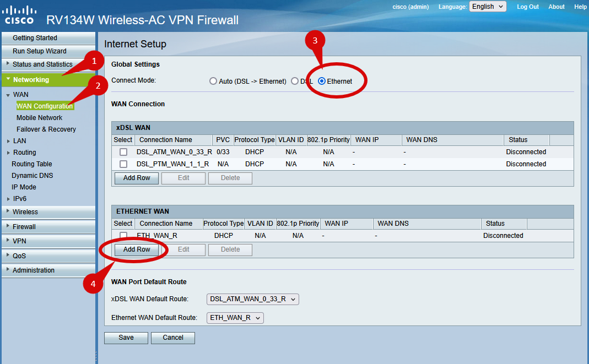The width and height of the screenshot is (589, 364).
Task: Click DHCP protocol of DSL_PTM_WAN_1_1_R row
Action: [255, 164]
